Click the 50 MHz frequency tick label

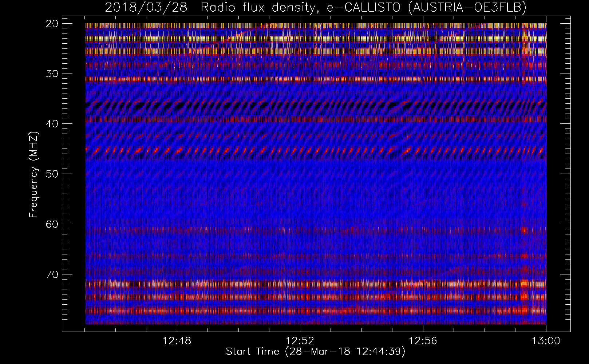(52, 174)
